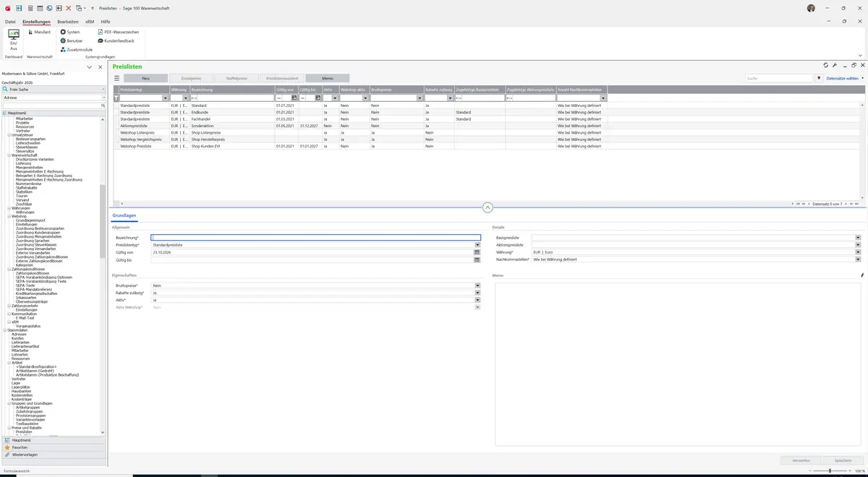
Task: Open the calendar picker for Gültig bis
Action: click(x=477, y=259)
